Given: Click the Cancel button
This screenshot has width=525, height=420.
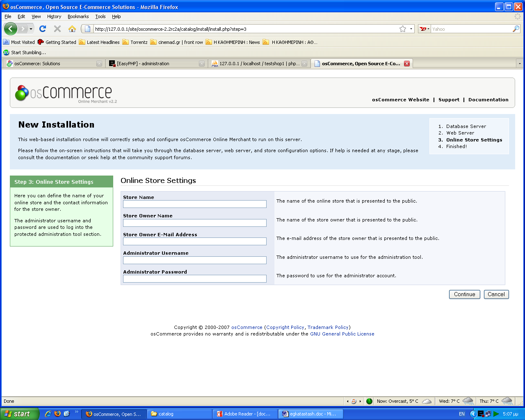Looking at the screenshot, I should pyautogui.click(x=496, y=294).
